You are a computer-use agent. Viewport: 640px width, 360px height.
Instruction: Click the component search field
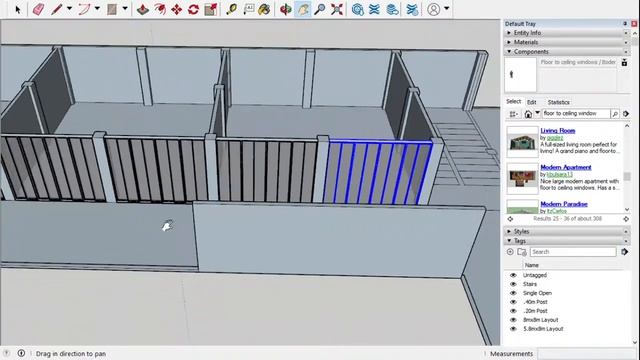pos(576,113)
